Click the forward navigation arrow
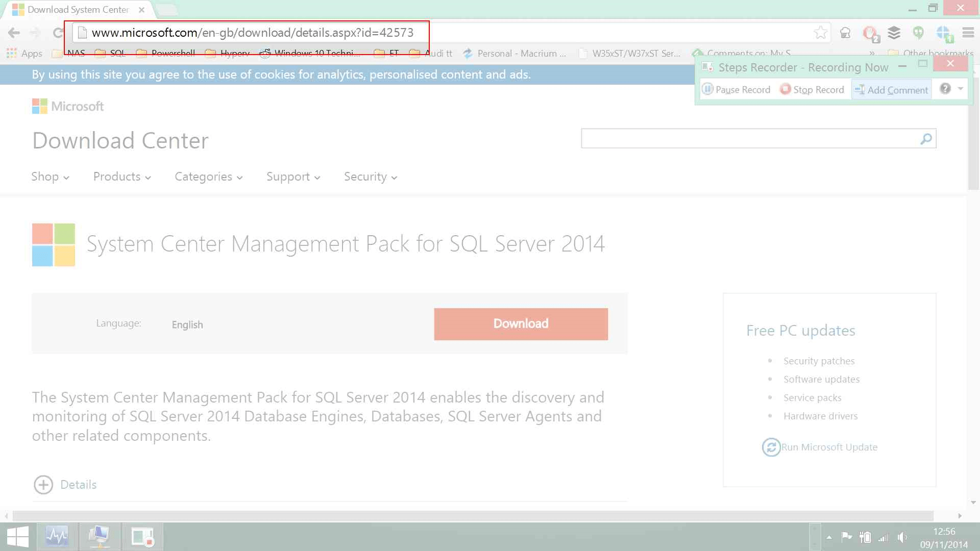The width and height of the screenshot is (980, 551). 35,33
